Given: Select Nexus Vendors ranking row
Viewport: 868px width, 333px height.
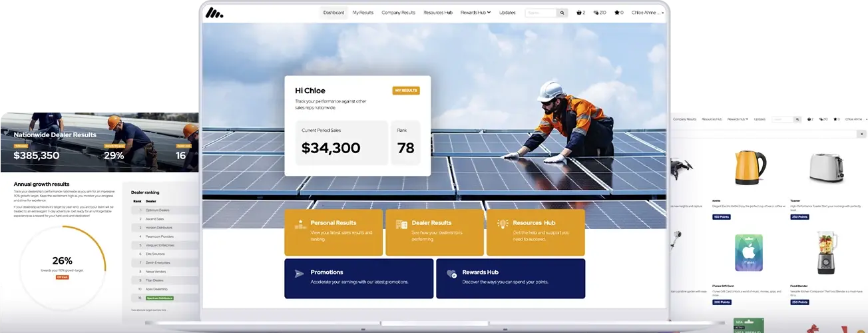Looking at the screenshot, I should pos(164,272).
